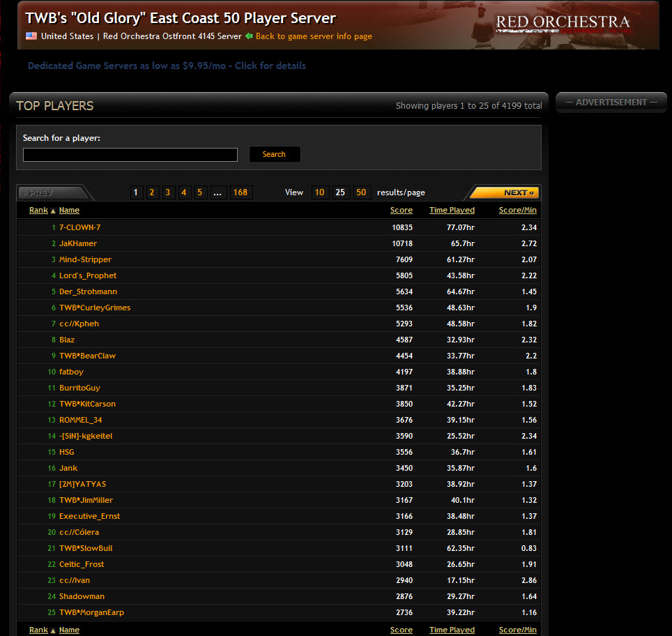
Task: Sort by Score/Min in top header
Action: point(518,210)
